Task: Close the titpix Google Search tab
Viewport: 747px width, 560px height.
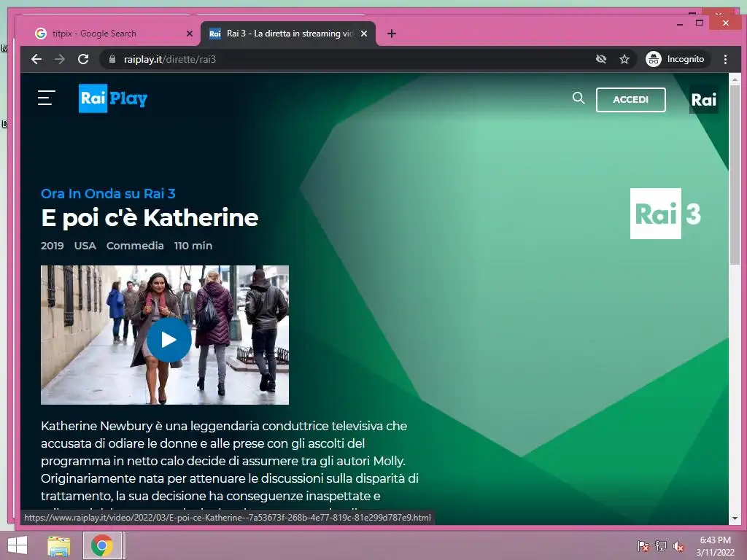Action: 189,34
